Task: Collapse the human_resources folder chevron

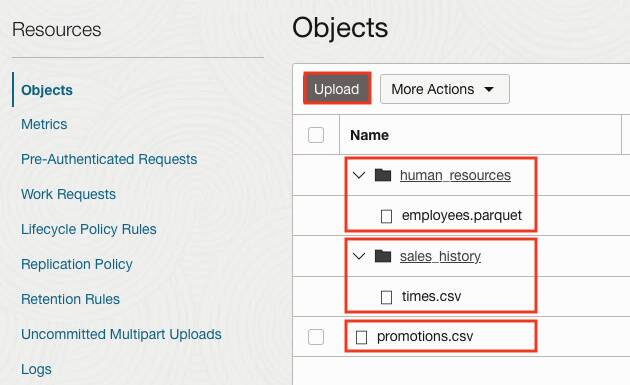Action: point(358,175)
